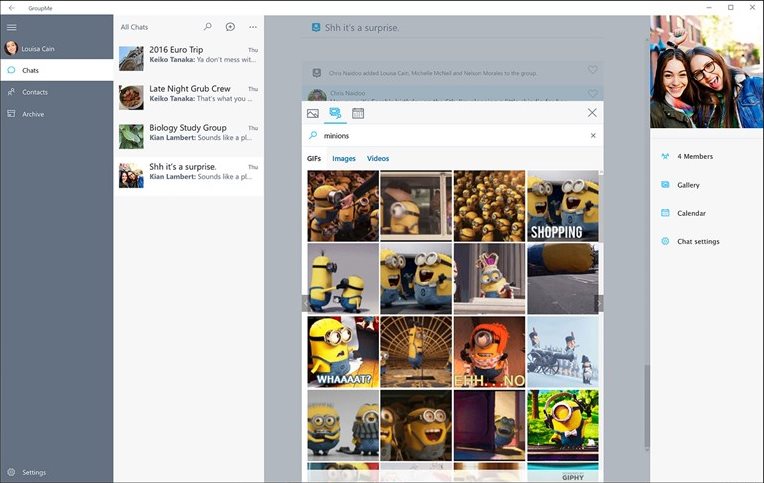Open Louisa Cain profile avatar

(x=11, y=48)
